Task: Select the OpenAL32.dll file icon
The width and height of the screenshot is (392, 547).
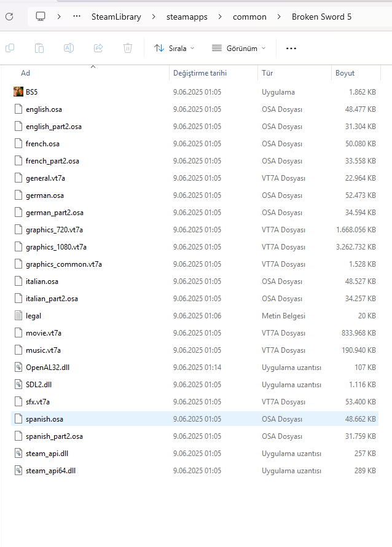Action: click(x=18, y=368)
